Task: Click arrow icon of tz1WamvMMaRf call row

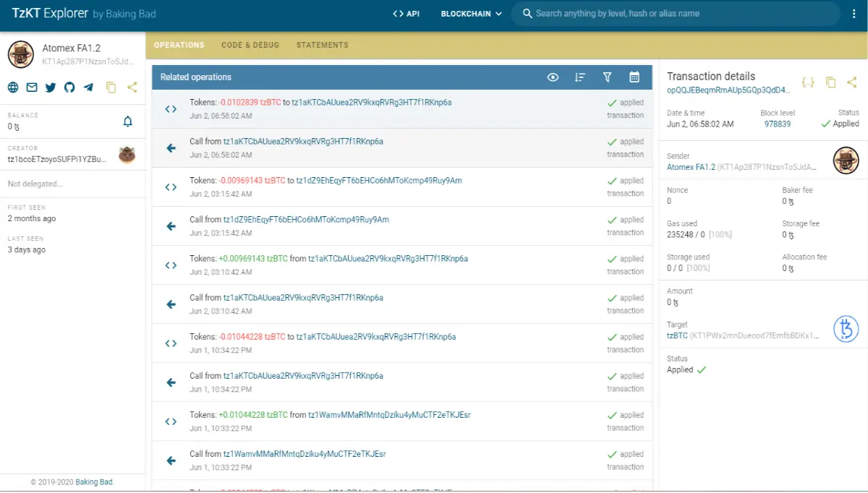Action: (x=171, y=460)
